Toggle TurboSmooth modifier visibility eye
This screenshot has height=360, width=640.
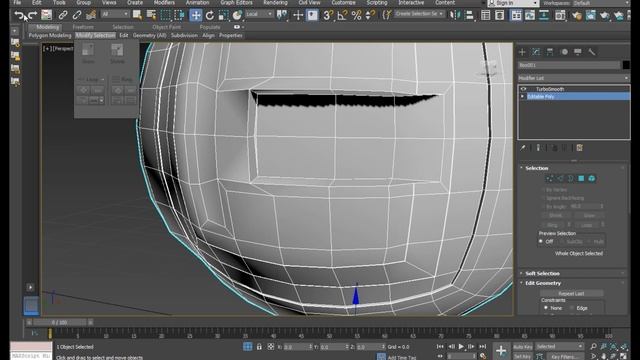[x=524, y=89]
